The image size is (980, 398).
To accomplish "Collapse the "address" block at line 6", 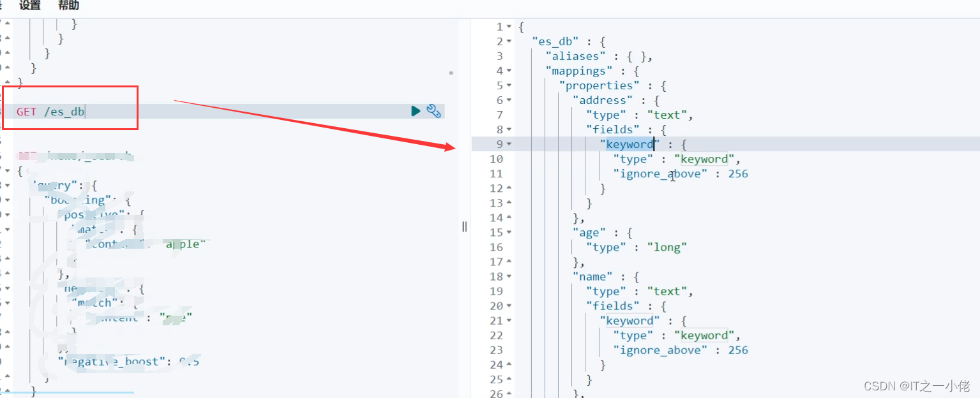I will click(x=509, y=100).
